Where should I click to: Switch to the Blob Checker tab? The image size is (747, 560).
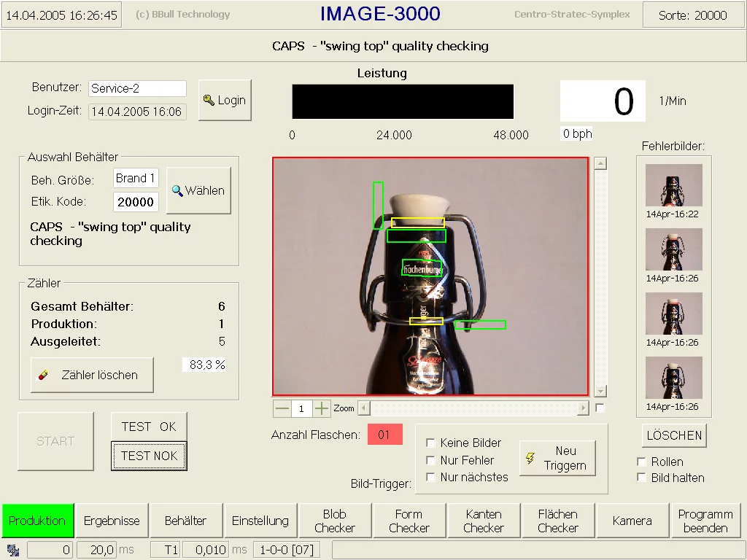pyautogui.click(x=335, y=521)
